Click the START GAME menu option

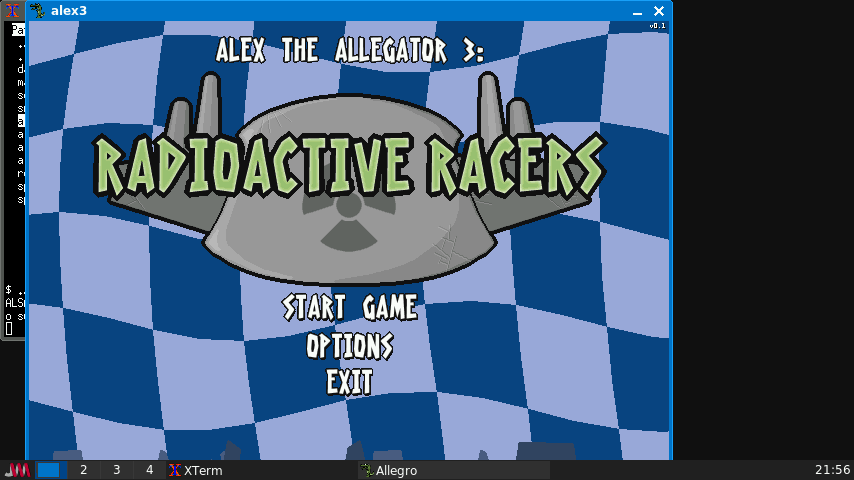tap(349, 307)
